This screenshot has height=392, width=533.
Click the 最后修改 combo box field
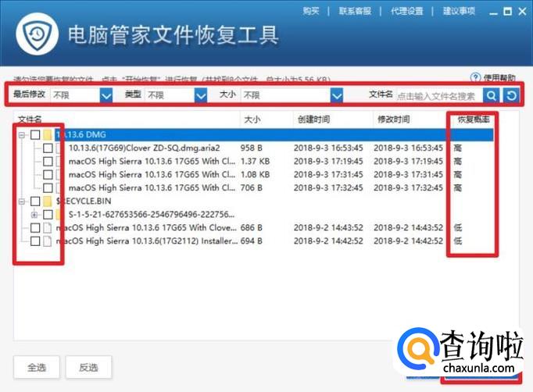[x=81, y=95]
